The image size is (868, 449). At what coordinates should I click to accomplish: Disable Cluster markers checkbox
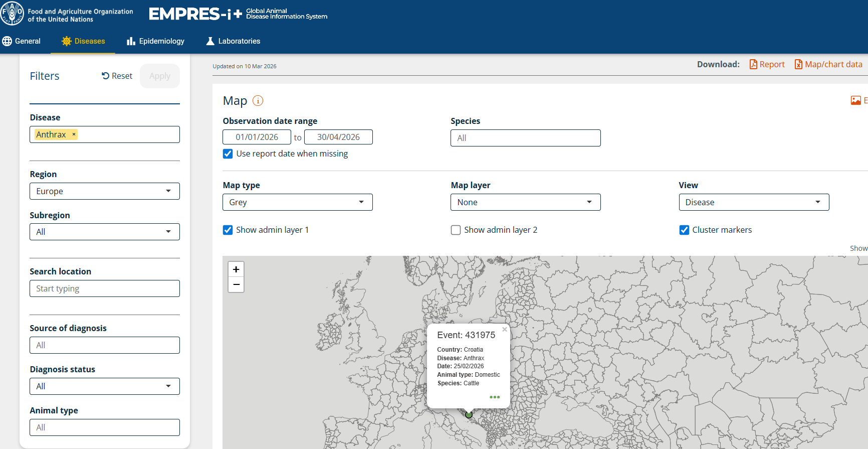point(684,230)
